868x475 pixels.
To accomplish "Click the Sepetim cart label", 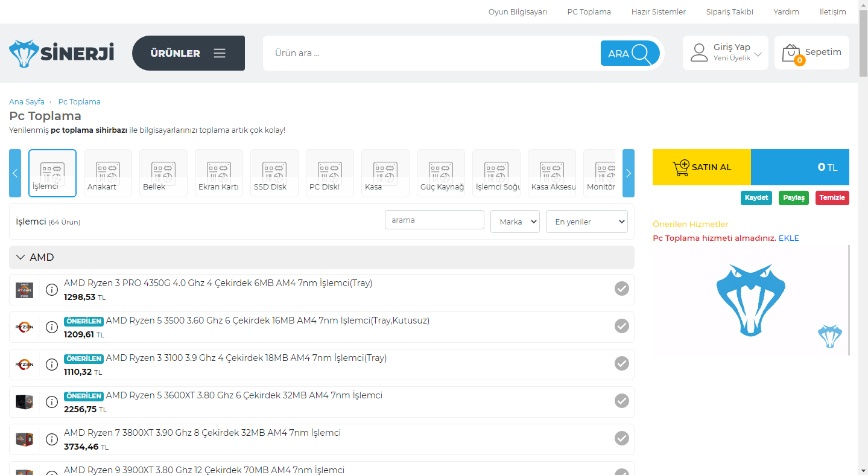I will tap(823, 52).
